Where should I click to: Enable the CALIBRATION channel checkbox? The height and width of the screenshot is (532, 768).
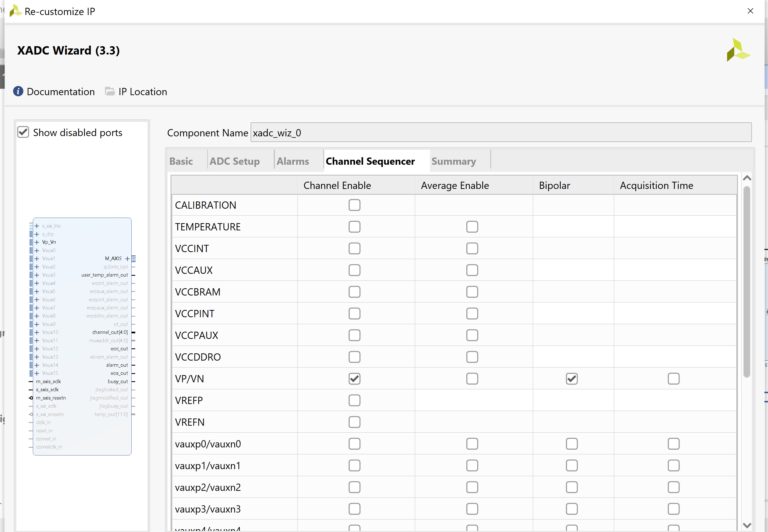coord(354,205)
